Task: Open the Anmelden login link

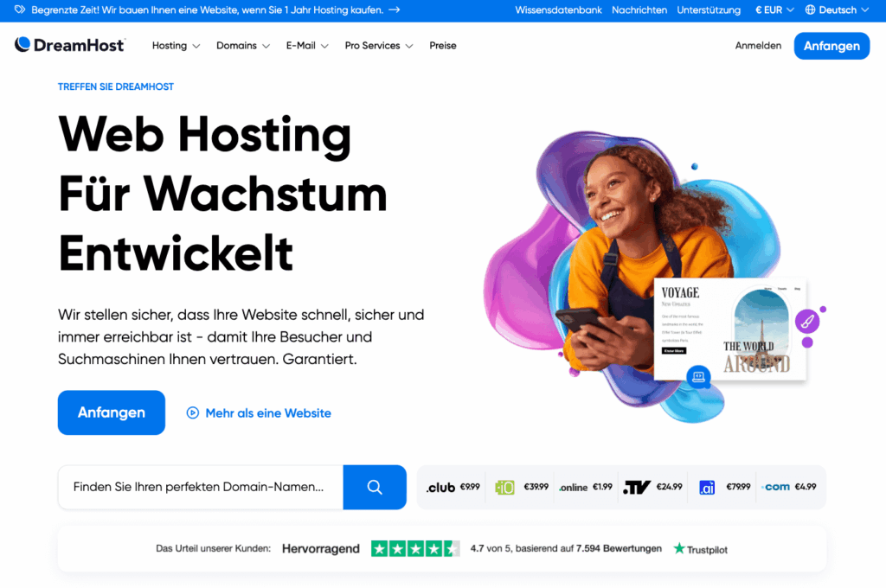Action: pos(758,46)
